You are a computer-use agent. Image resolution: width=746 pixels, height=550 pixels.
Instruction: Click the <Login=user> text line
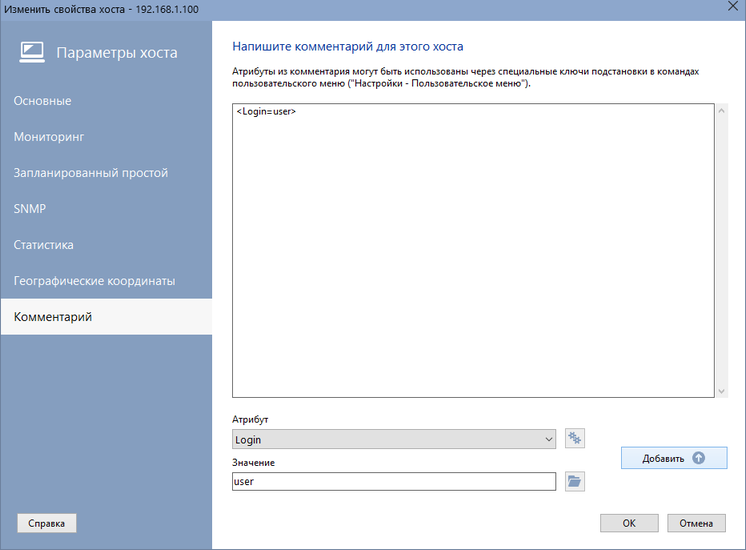266,111
